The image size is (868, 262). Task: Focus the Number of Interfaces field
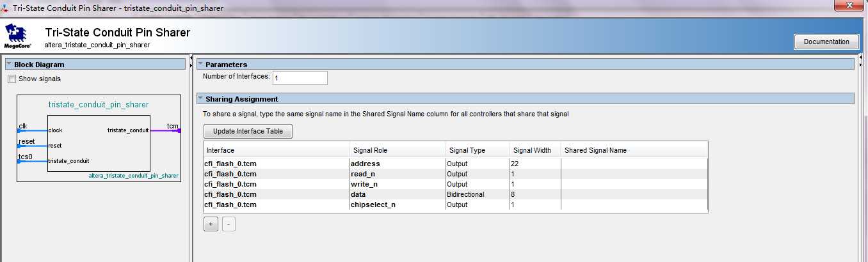[300, 78]
